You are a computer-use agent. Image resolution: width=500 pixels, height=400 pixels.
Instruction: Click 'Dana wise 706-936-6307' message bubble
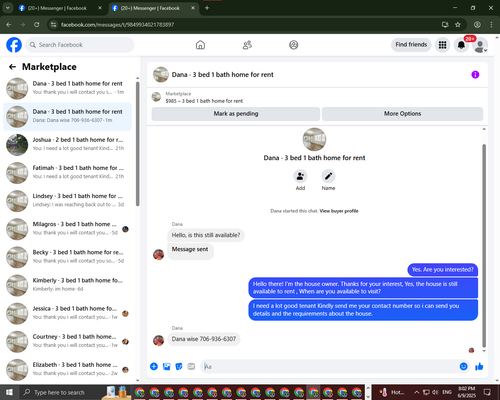204,339
